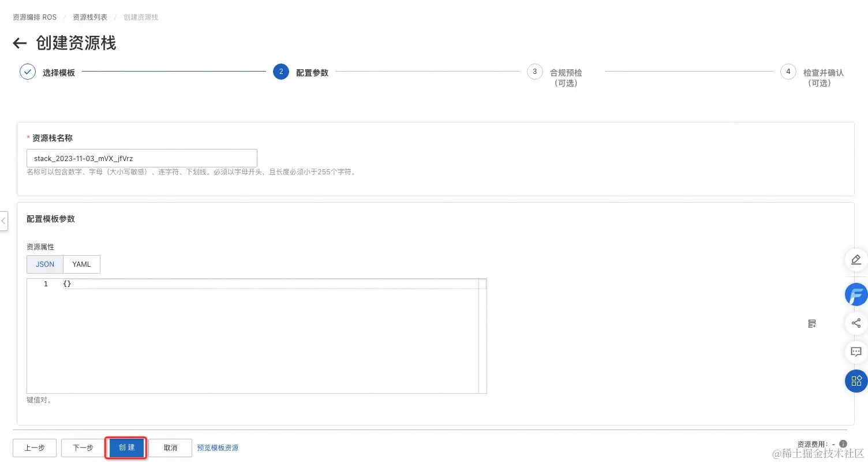Click the 上一步 button
Viewport: 868px width, 463px height.
click(x=35, y=448)
